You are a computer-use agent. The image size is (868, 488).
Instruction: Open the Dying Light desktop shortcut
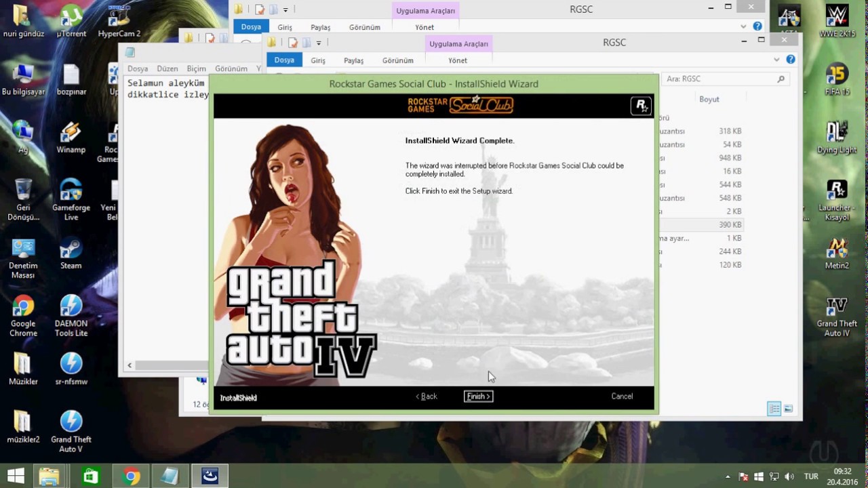(837, 137)
